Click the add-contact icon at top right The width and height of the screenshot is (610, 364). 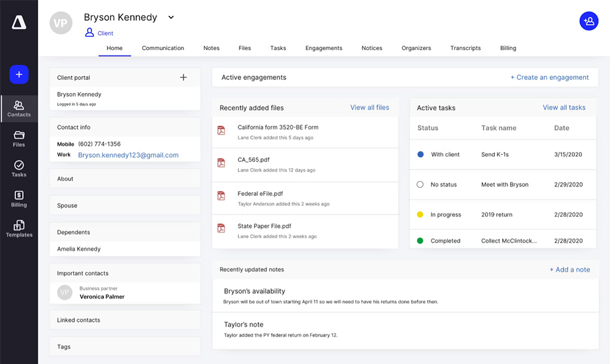(x=589, y=20)
